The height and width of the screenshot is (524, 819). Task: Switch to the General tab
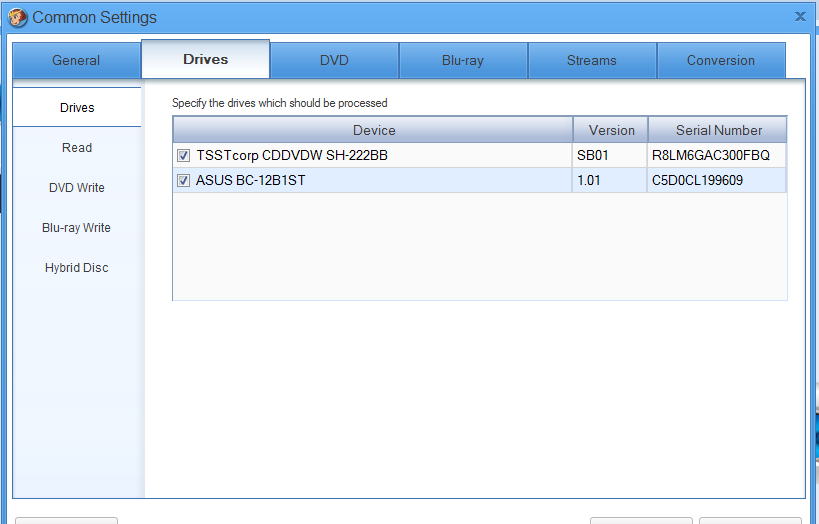point(76,61)
